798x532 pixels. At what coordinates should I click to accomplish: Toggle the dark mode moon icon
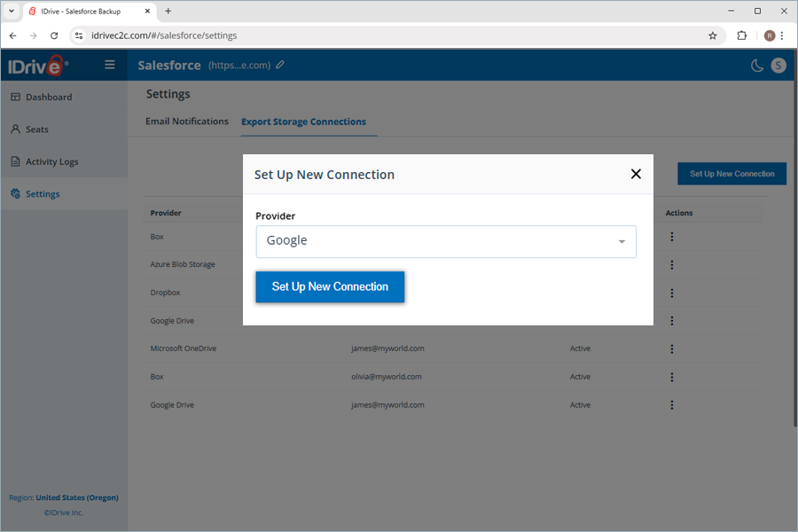pos(756,65)
